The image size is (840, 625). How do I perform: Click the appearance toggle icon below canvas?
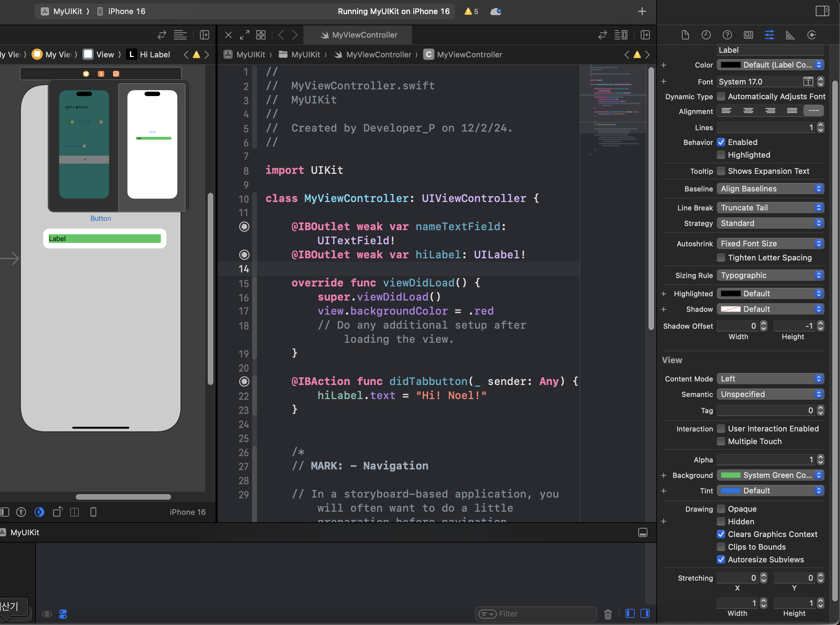(x=39, y=512)
